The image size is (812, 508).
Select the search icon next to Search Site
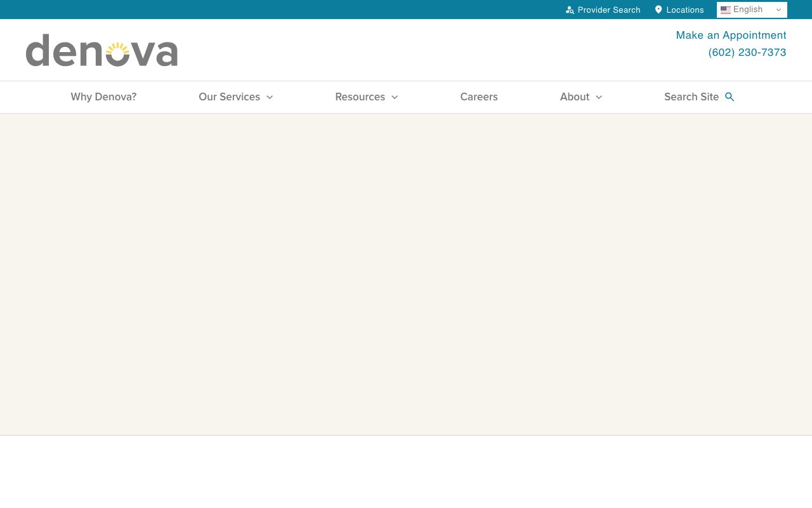(729, 97)
